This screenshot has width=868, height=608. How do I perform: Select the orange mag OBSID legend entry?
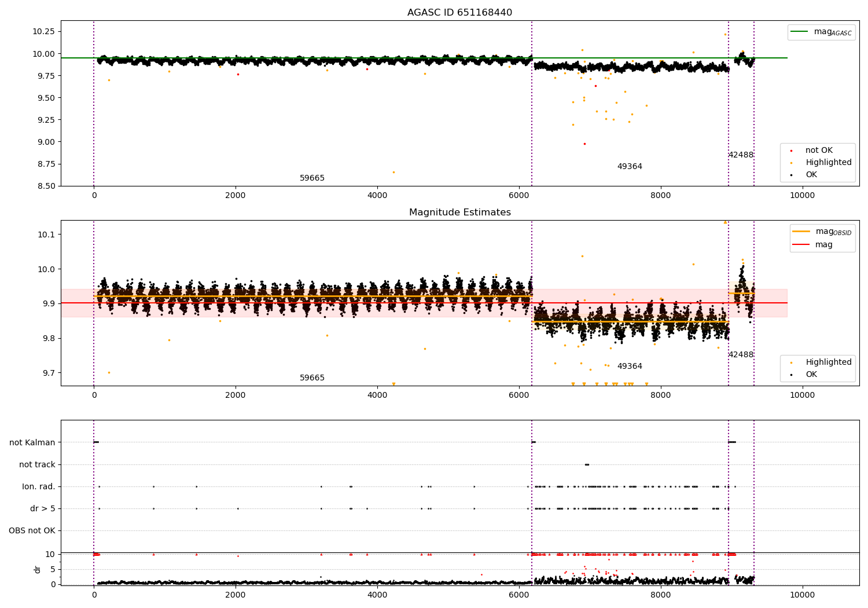(x=822, y=232)
